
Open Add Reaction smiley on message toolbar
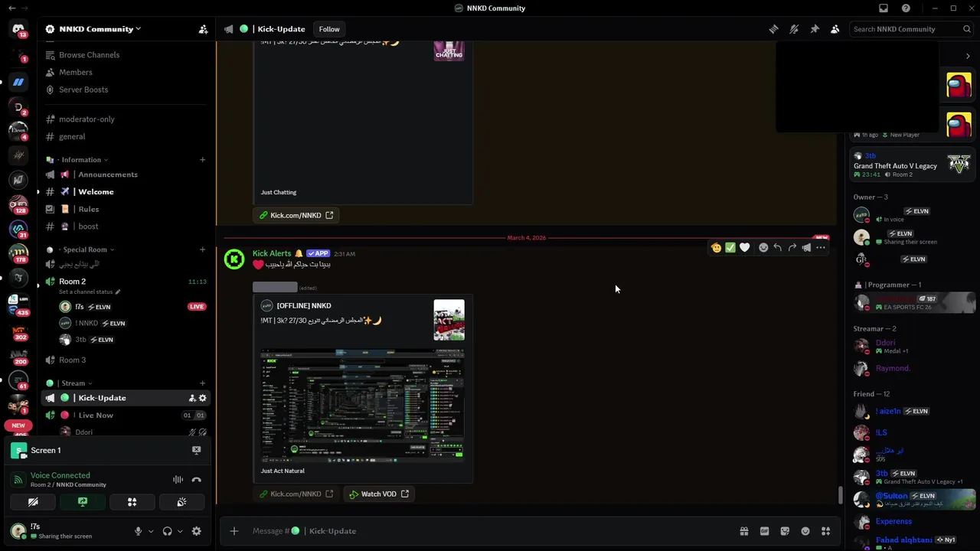[x=763, y=247]
